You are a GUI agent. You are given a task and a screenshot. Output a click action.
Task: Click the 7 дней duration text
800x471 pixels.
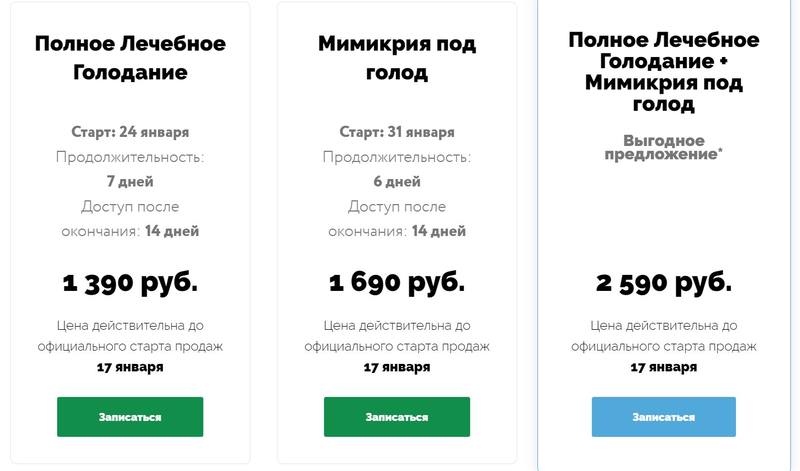pyautogui.click(x=130, y=182)
